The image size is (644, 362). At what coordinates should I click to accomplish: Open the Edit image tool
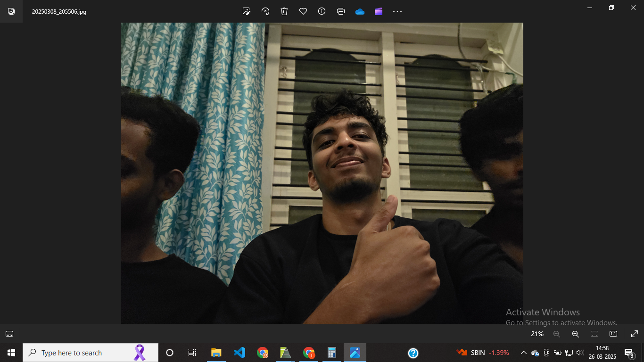246,11
